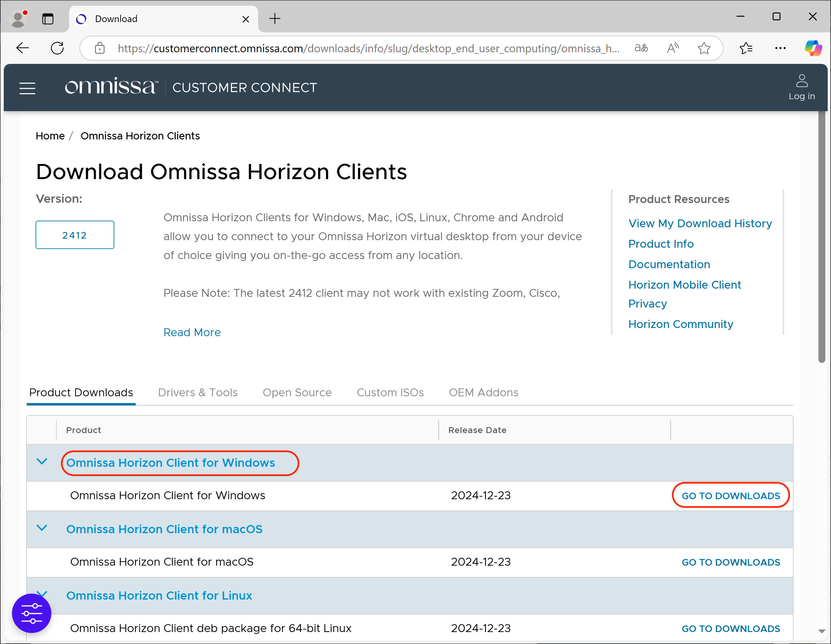This screenshot has height=644, width=831.
Task: Open the tab actions menu icon
Action: (x=48, y=19)
